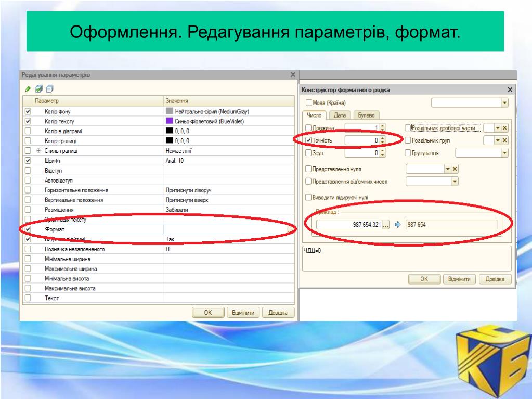The height and width of the screenshot is (399, 532).
Task: Check the Представлення нуля checkbox
Action: pyautogui.click(x=308, y=169)
